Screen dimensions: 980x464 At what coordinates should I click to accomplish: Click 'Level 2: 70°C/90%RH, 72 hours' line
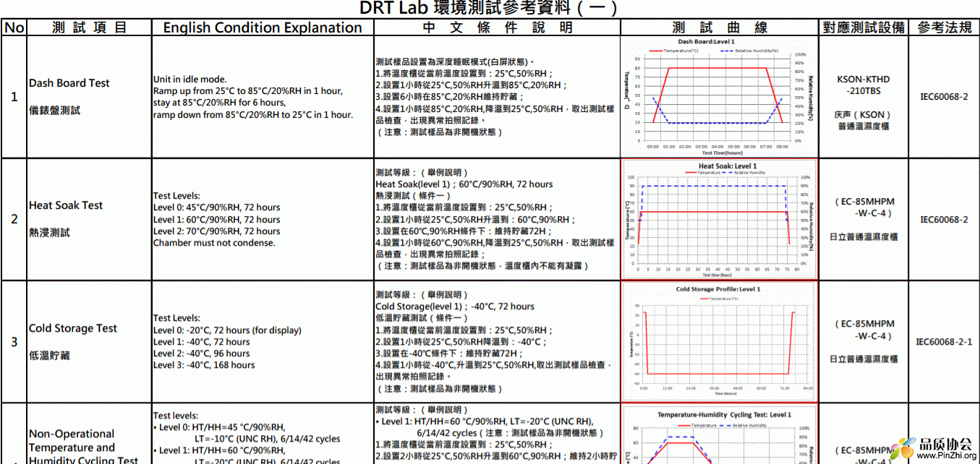(x=217, y=231)
